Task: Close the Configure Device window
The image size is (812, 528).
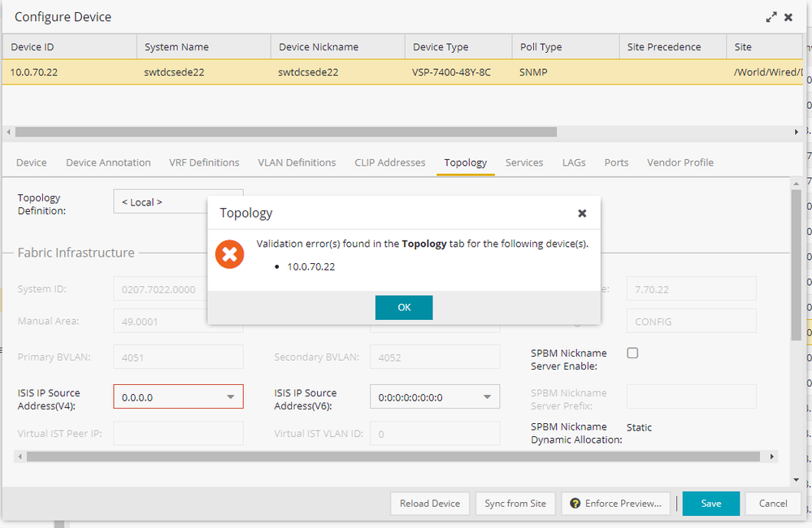Action: tap(788, 17)
